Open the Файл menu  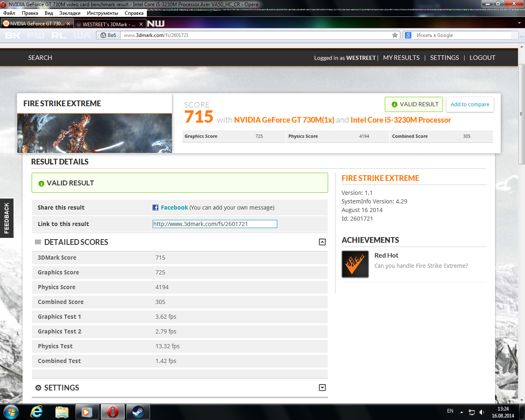click(x=9, y=13)
